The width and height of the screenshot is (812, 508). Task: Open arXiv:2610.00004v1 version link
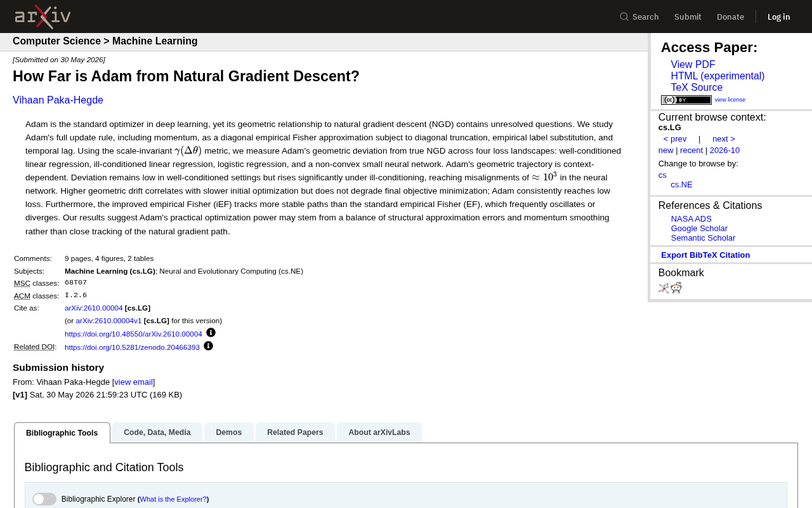click(x=108, y=321)
